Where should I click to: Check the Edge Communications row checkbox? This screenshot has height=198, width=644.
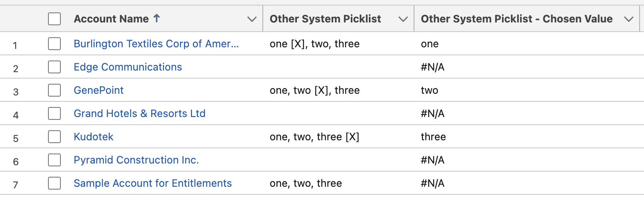[x=54, y=67]
